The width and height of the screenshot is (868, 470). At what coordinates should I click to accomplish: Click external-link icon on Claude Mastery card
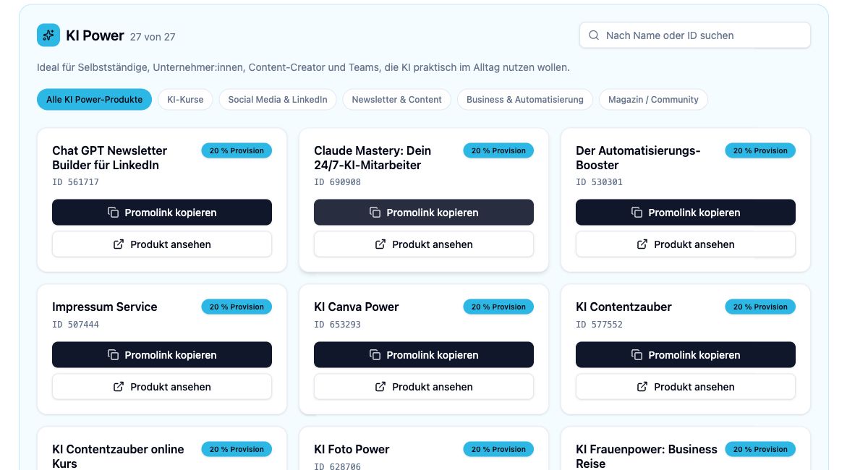(x=380, y=244)
